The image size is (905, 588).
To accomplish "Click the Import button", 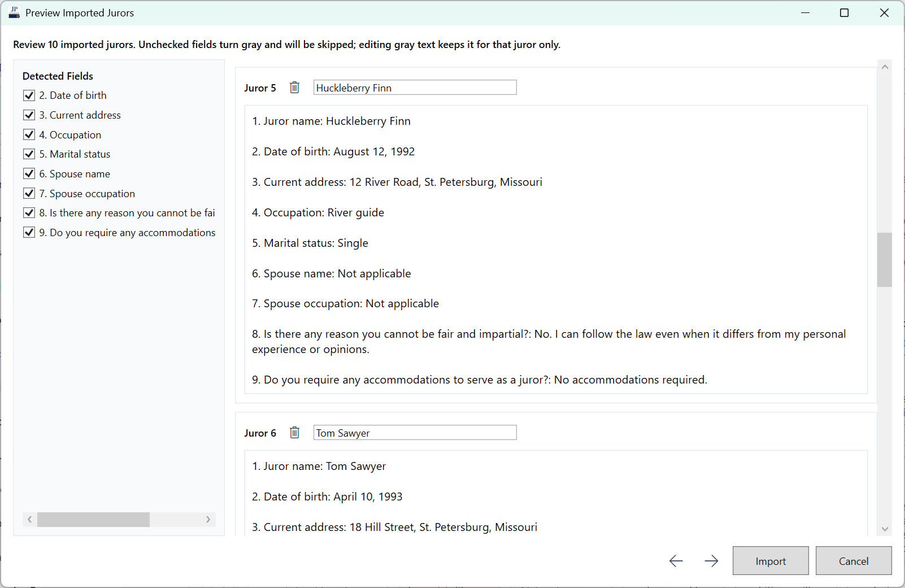I will click(x=771, y=561).
